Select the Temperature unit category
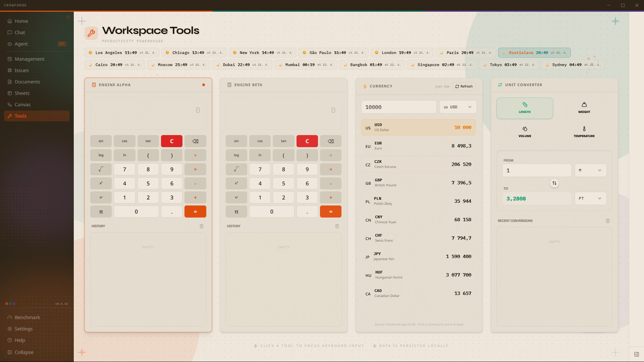The height and width of the screenshot is (362, 644). (x=584, y=132)
